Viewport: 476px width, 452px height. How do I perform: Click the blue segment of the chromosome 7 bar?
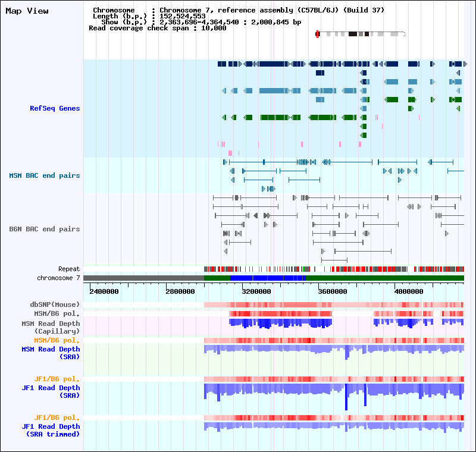[x=268, y=278]
